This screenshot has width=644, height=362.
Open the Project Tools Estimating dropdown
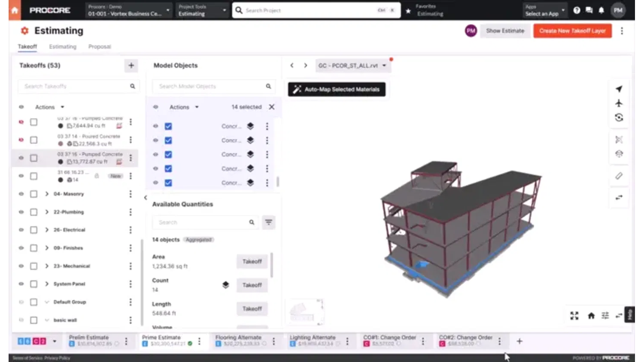pos(202,10)
